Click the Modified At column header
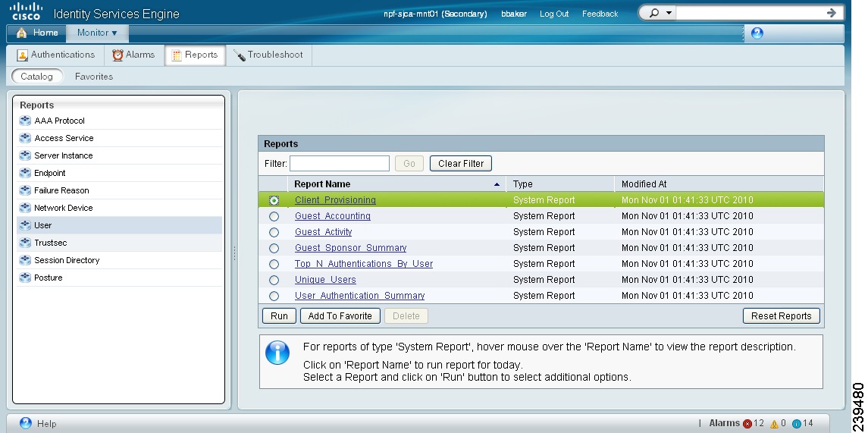868x433 pixels. tap(719, 184)
